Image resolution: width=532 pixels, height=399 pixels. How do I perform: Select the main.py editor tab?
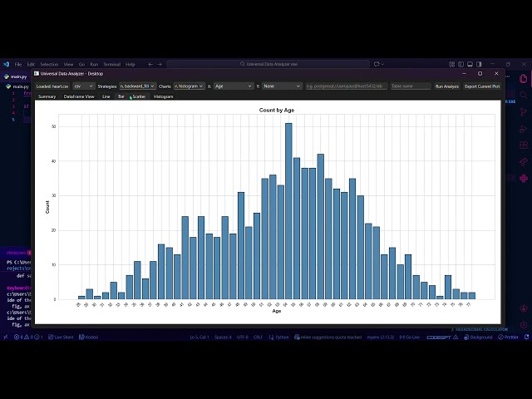pos(16,76)
